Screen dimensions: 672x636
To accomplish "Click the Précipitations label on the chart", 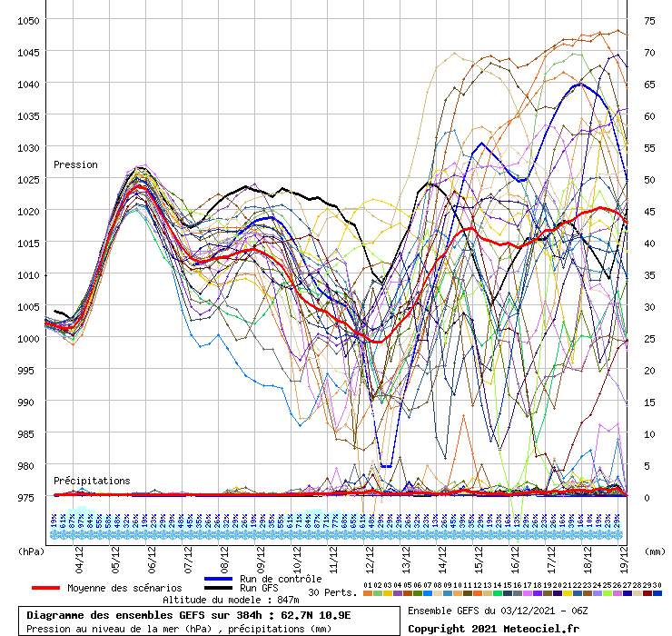I will (92, 481).
